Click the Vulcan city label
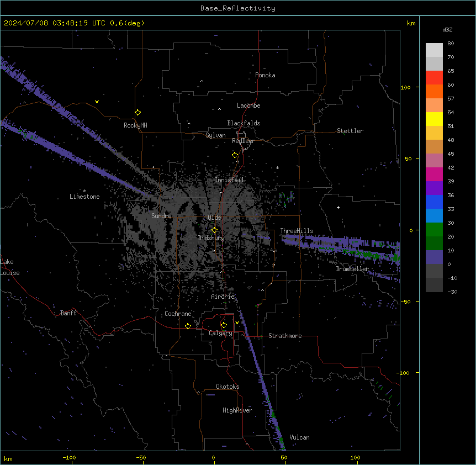Image resolution: width=476 pixels, height=465 pixels. [300, 437]
